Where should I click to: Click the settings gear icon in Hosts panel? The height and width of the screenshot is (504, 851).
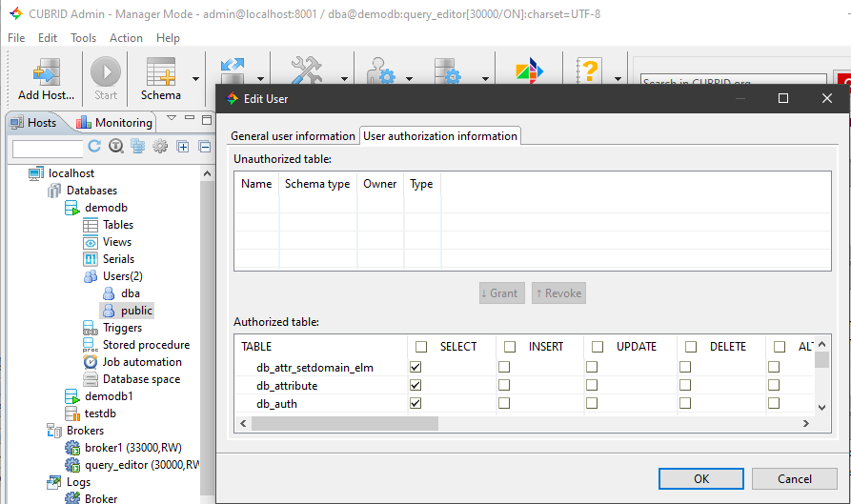pyautogui.click(x=160, y=147)
